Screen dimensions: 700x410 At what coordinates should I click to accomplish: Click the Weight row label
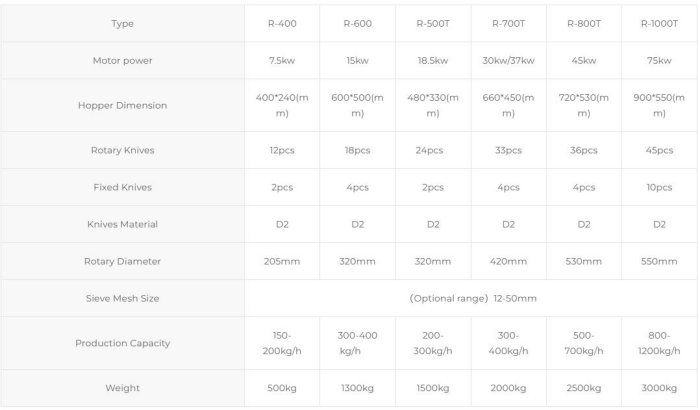pyautogui.click(x=123, y=388)
